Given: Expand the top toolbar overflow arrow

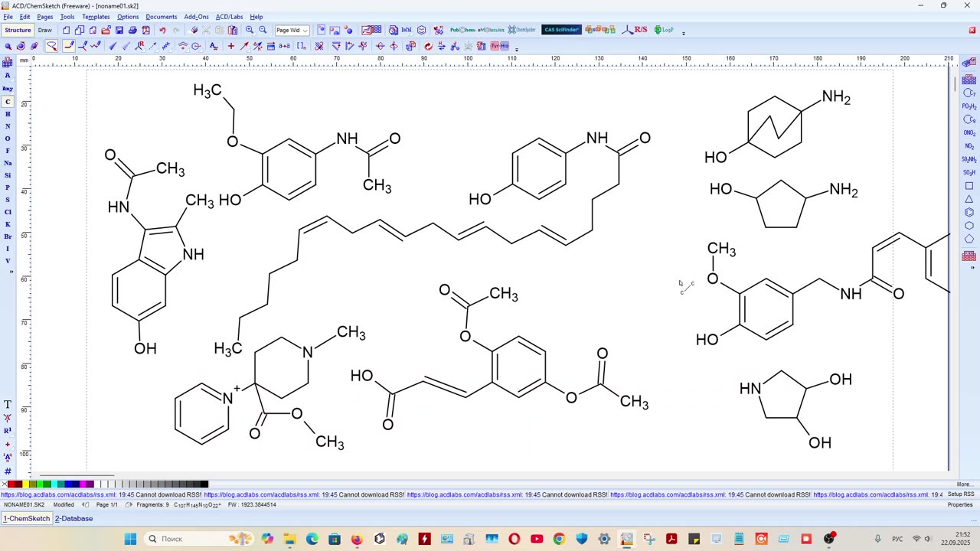Looking at the screenshot, I should pos(683,32).
